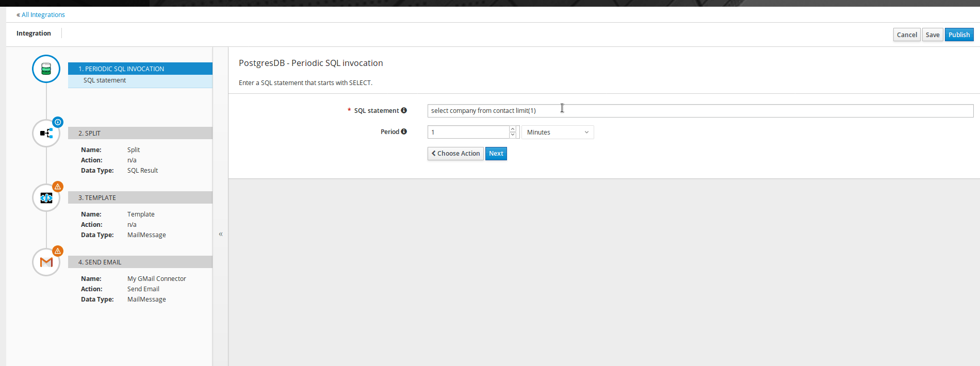Click the info icon next to SQL statement
Viewport: 980px width, 366px height.
[x=404, y=110]
